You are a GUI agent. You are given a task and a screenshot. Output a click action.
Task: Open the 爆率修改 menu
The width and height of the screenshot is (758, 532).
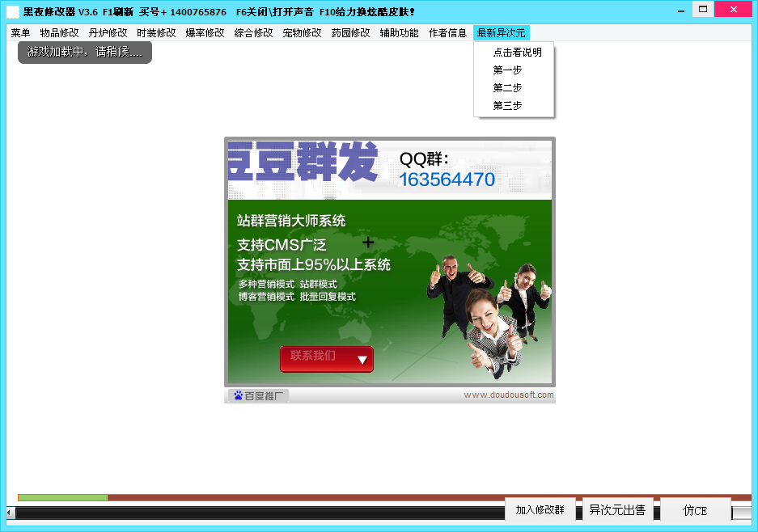(x=205, y=33)
